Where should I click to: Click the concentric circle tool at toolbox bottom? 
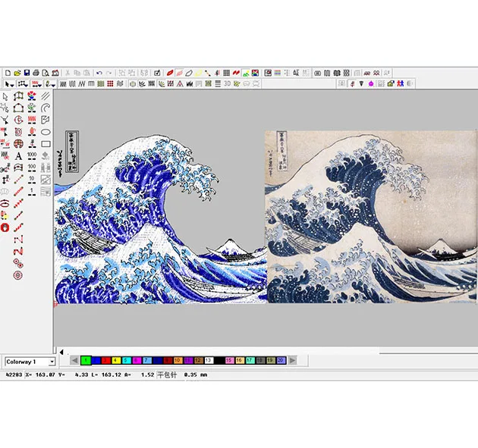point(18,275)
